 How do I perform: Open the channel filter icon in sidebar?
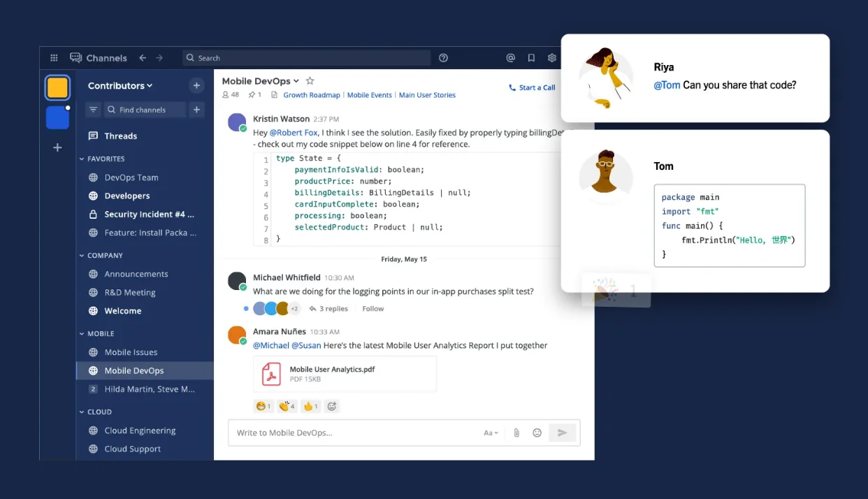[93, 110]
